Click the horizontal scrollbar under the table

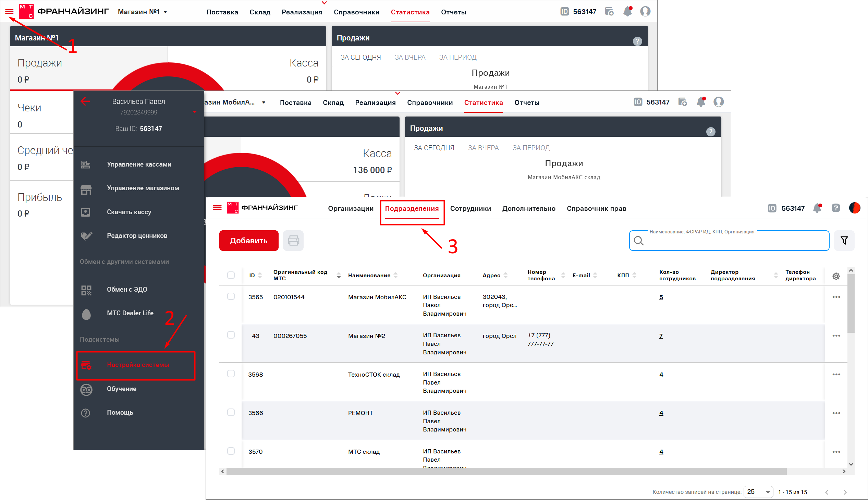506,472
